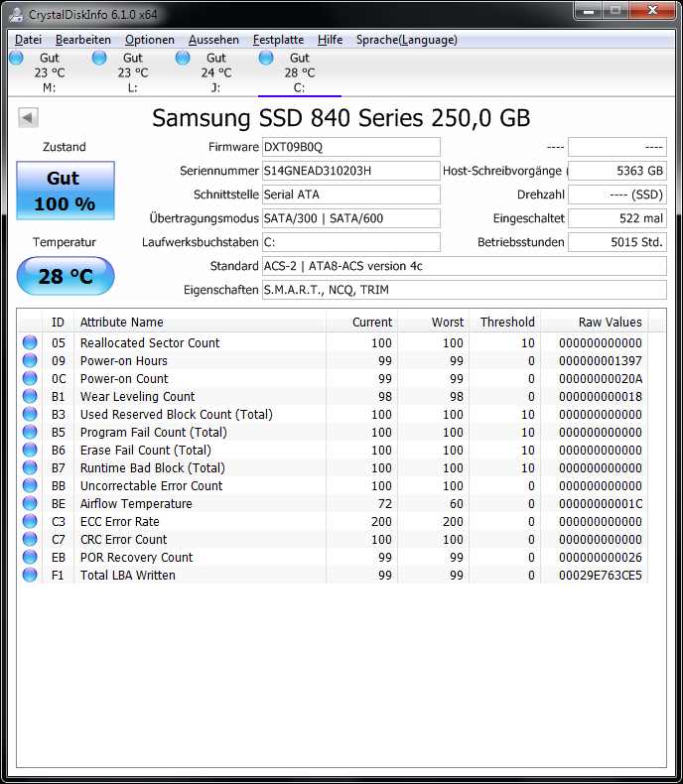
Task: Open the Datei menu
Action: click(28, 40)
